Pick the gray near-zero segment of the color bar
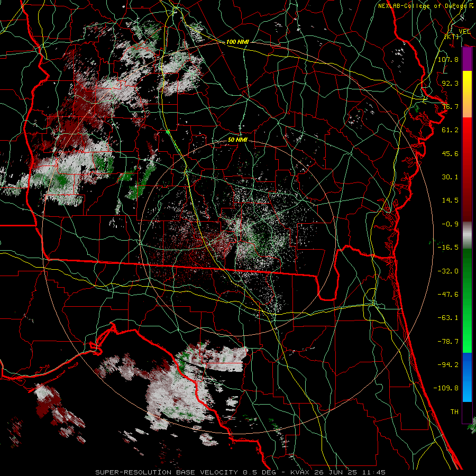Viewport: 476px width, 476px height. click(467, 235)
